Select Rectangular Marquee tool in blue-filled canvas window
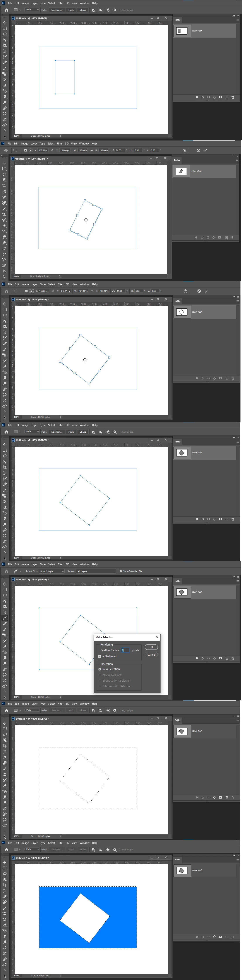This screenshot has height=980, width=242. (5, 868)
